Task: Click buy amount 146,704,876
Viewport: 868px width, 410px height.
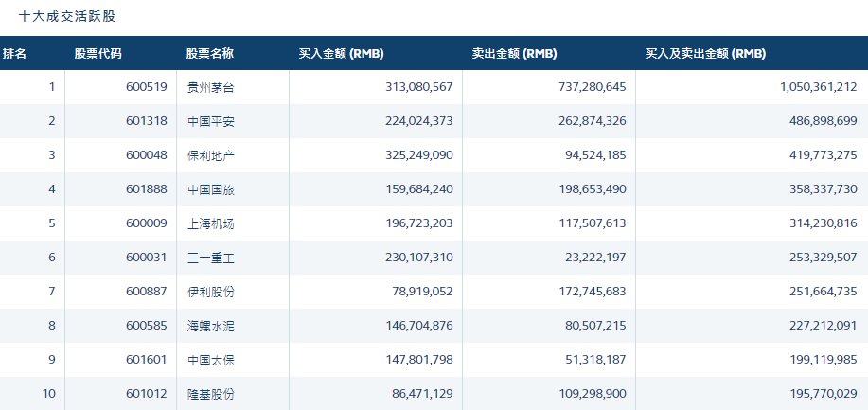Action: pos(419,326)
